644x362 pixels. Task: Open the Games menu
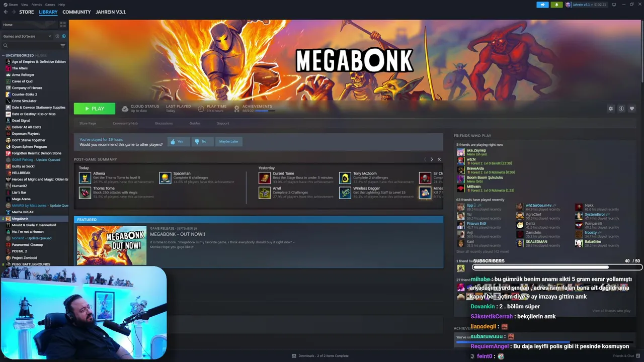point(50,5)
